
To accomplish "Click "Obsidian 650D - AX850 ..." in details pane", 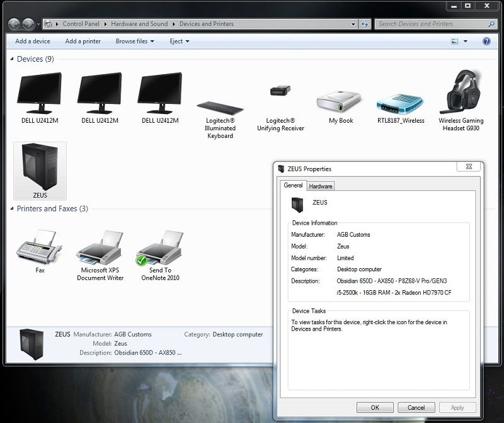I will (148, 352).
